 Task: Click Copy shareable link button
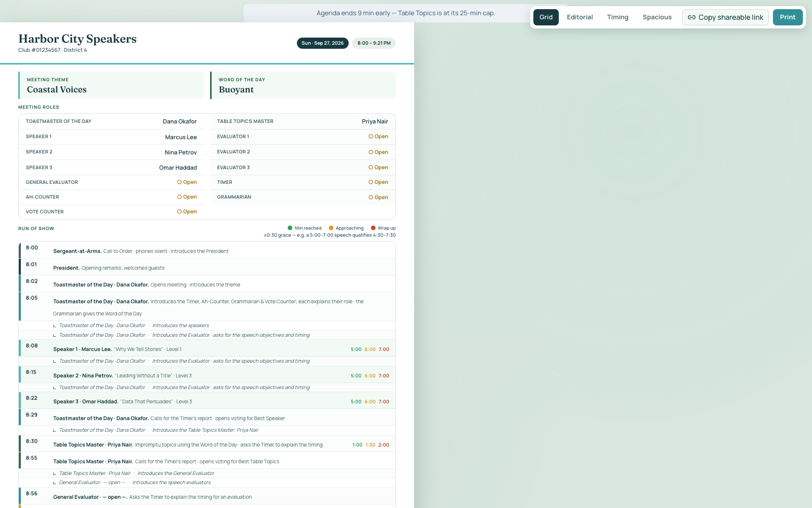(x=725, y=17)
